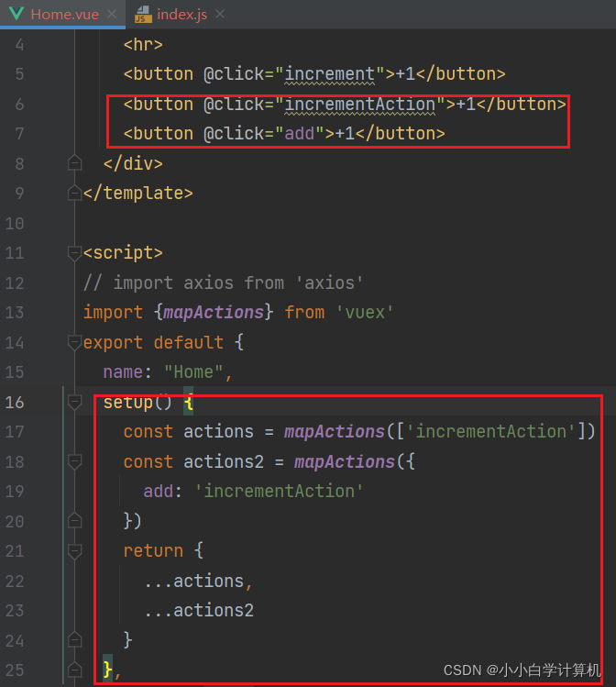
Task: Click the add key on line 19
Action: click(x=159, y=491)
